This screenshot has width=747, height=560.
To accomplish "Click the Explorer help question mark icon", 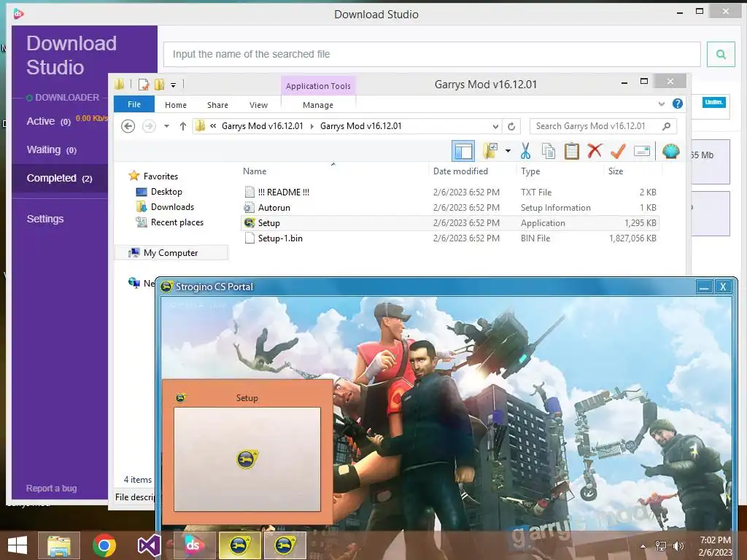I will click(678, 104).
